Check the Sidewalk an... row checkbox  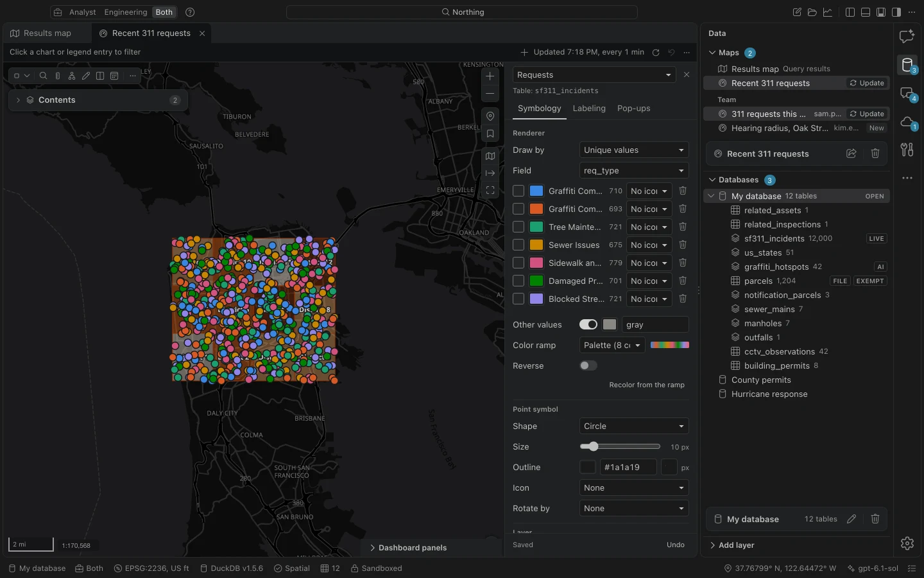518,263
